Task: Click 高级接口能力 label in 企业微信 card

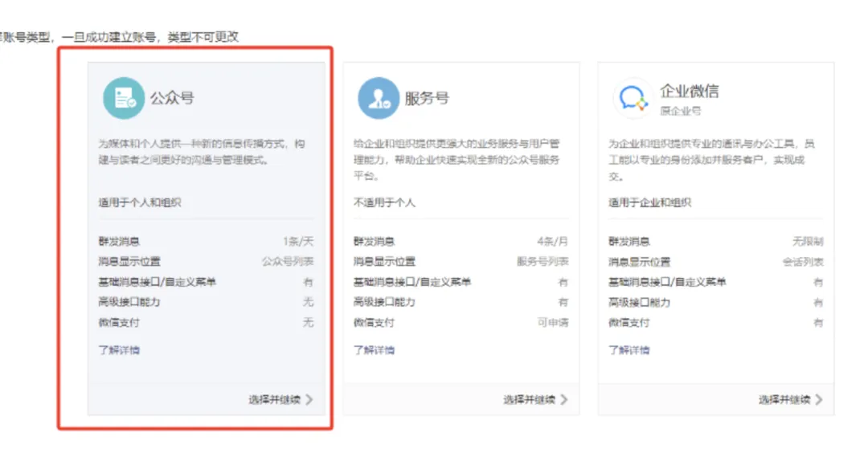Action: click(x=640, y=302)
